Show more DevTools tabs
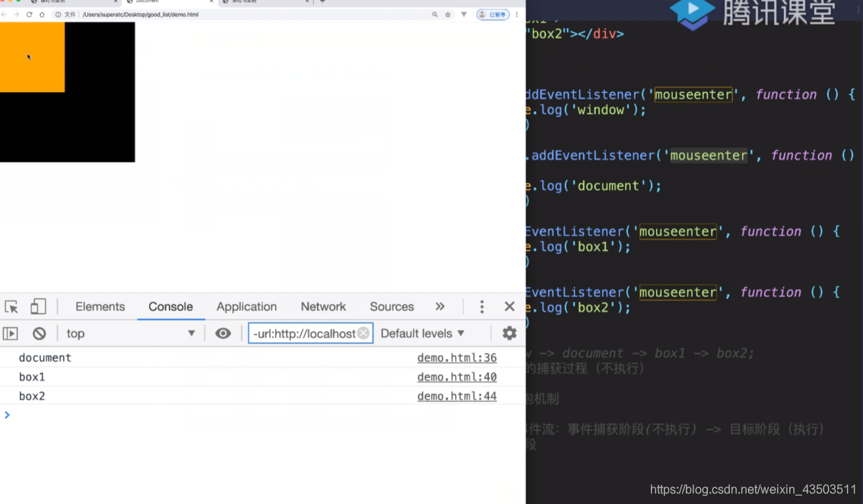Screen dimensions: 863x504 (x=439, y=306)
